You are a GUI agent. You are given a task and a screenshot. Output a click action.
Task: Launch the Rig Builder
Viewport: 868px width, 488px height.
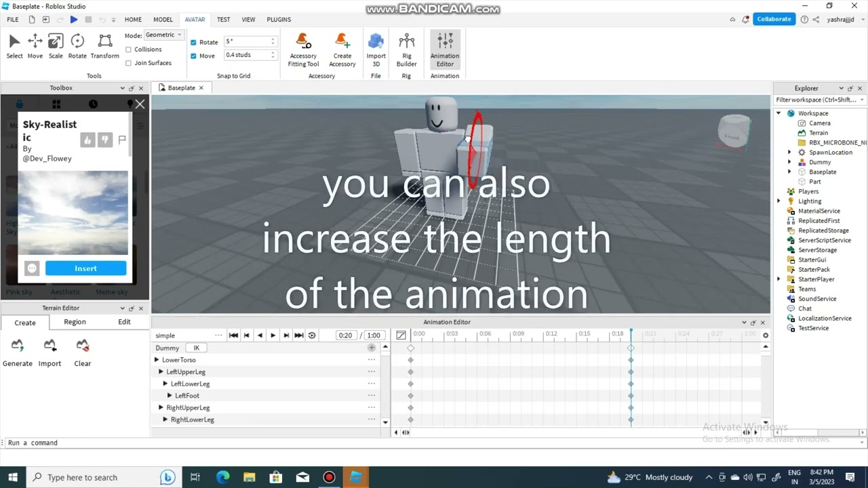[x=406, y=49]
